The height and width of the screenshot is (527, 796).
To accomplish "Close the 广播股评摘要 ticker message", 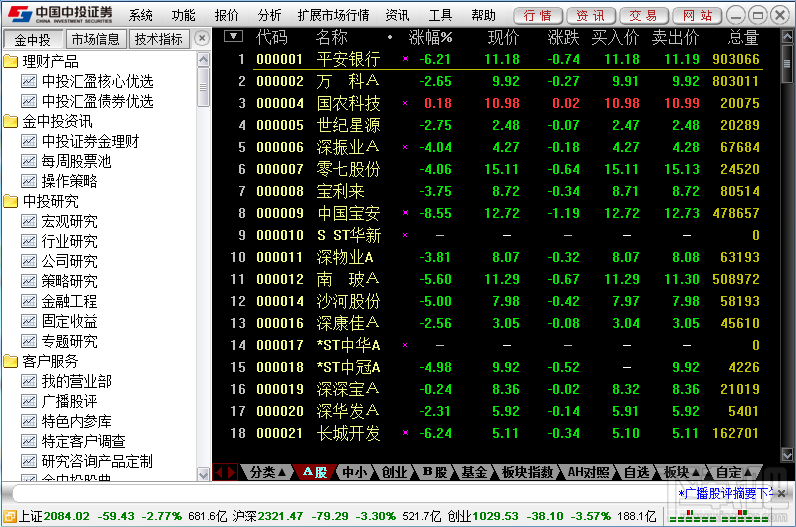I will click(x=782, y=493).
